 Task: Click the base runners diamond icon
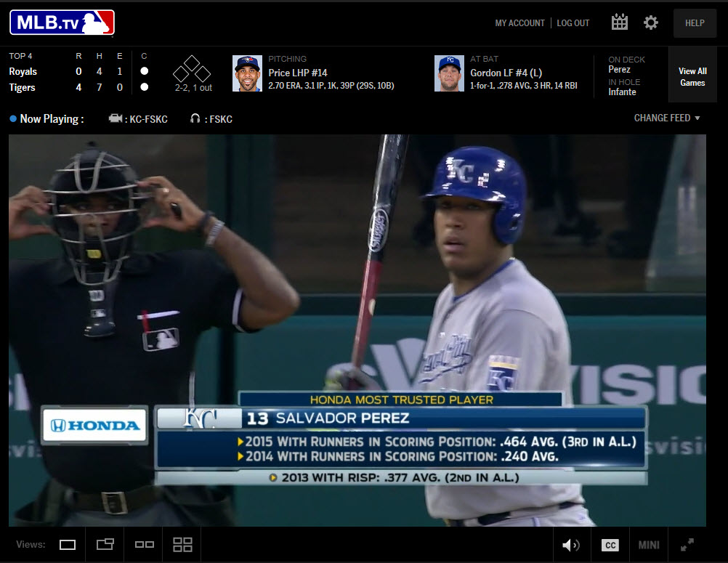[x=192, y=69]
